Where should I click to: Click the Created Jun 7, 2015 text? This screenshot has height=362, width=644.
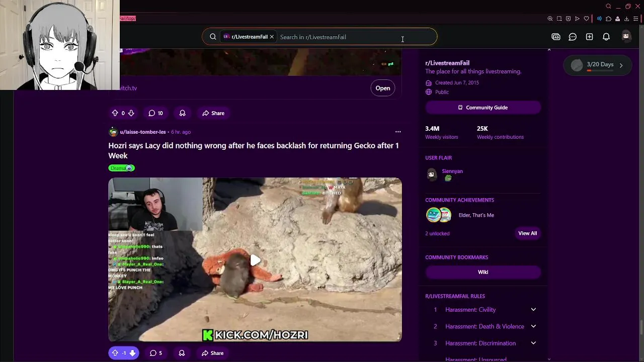pyautogui.click(x=457, y=82)
